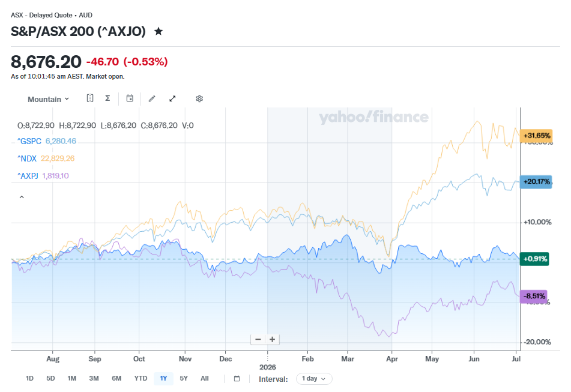Collapse the comparison legend chevron
The image size is (571, 392).
pyautogui.click(x=22, y=197)
